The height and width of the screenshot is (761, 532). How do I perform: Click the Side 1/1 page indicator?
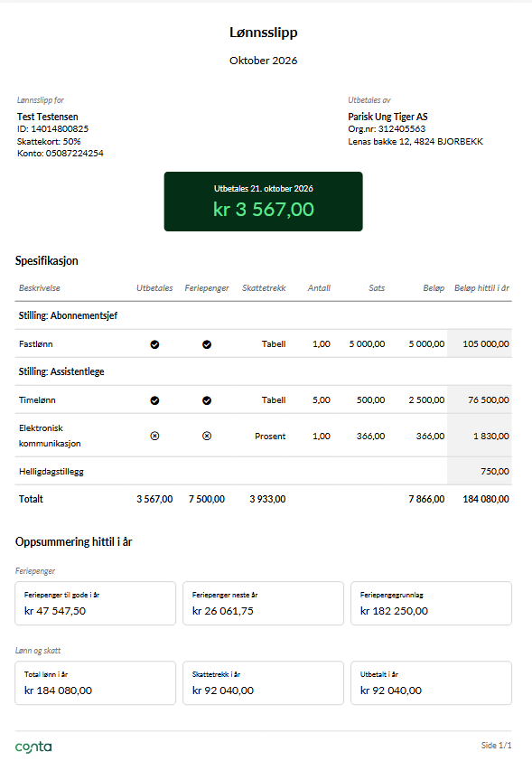[496, 745]
